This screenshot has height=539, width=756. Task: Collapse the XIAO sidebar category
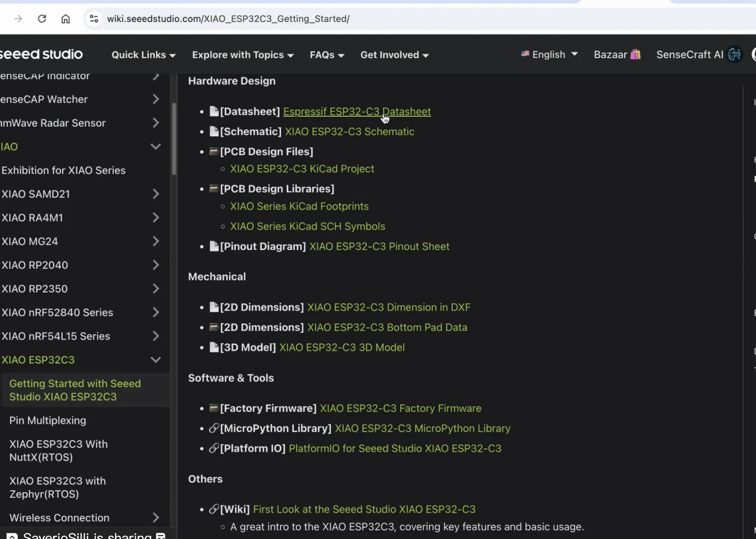pos(155,147)
